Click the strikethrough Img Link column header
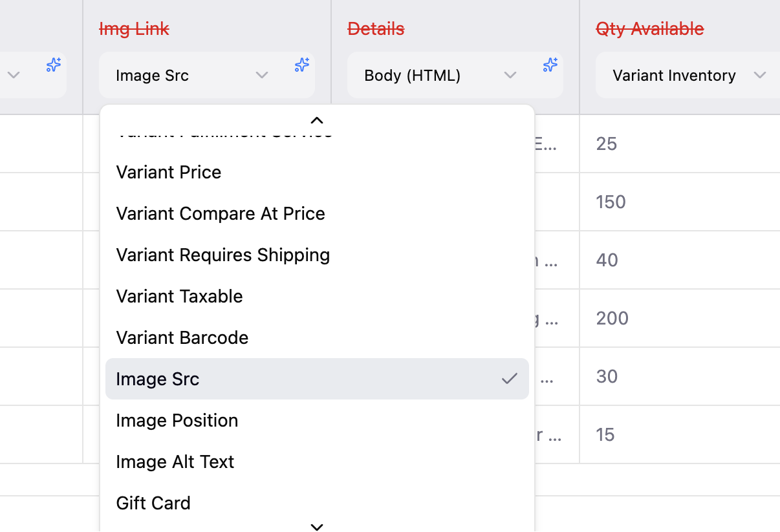The image size is (780, 532). (x=134, y=28)
